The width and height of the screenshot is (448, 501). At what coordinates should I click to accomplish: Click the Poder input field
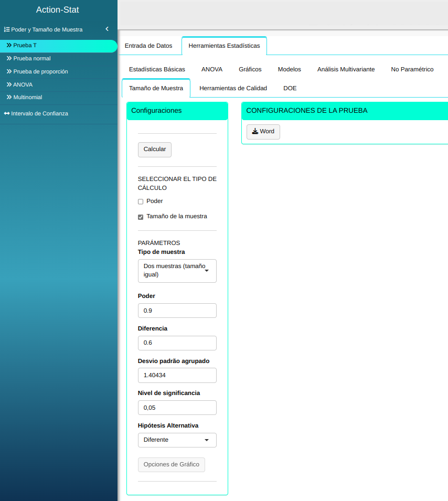pyautogui.click(x=177, y=311)
